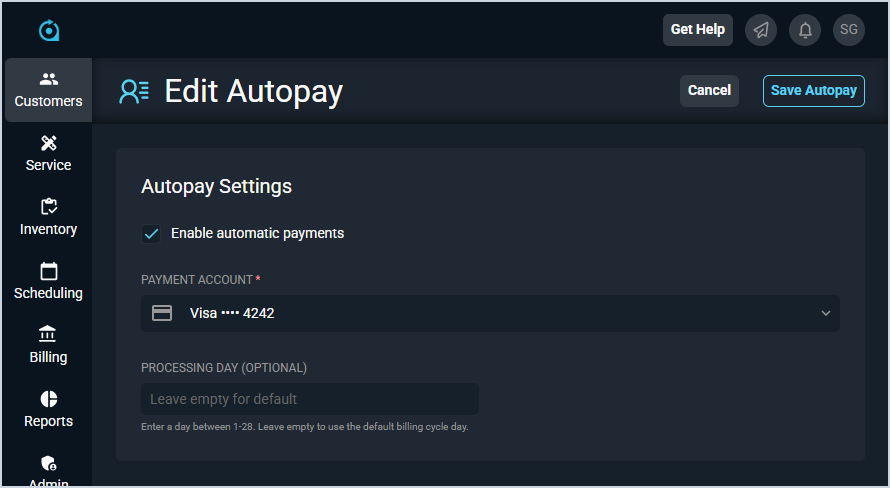Cancel editing autopay

click(x=709, y=90)
